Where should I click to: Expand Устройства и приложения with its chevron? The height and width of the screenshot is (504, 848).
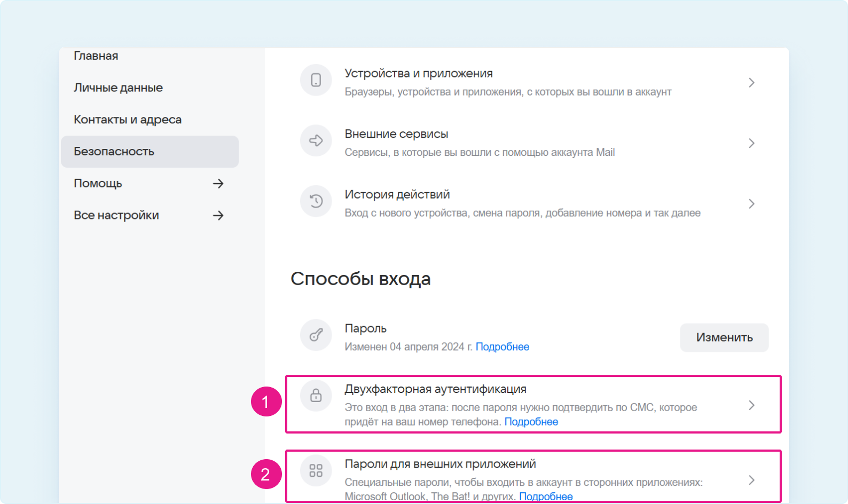click(x=751, y=83)
